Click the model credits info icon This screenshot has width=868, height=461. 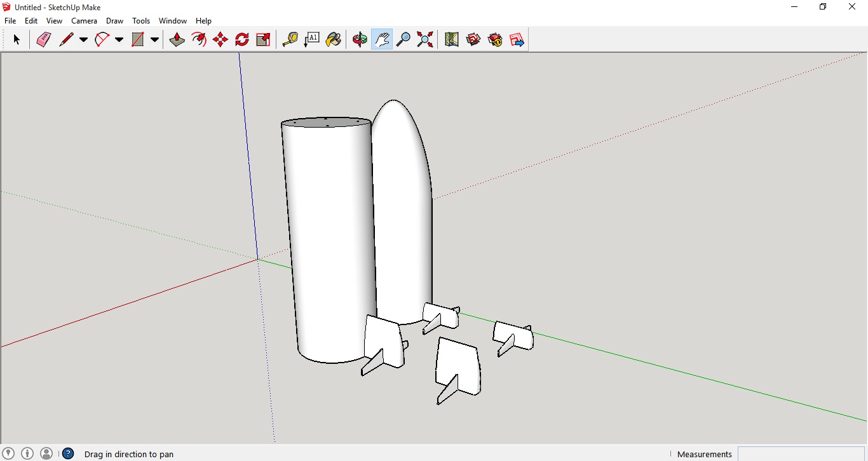(27, 453)
